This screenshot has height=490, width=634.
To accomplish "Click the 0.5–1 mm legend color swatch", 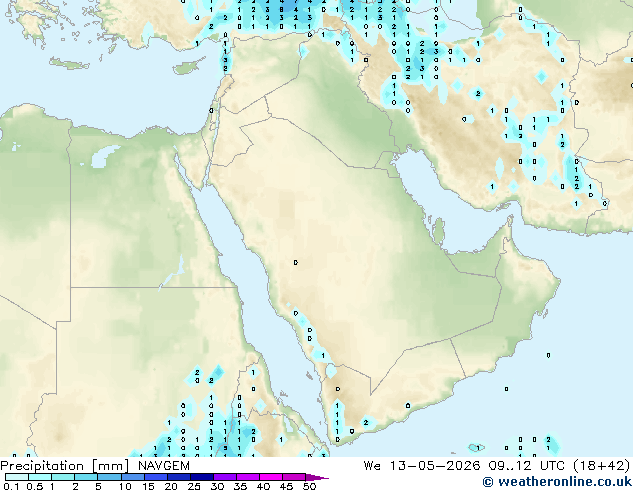I will [x=40, y=477].
